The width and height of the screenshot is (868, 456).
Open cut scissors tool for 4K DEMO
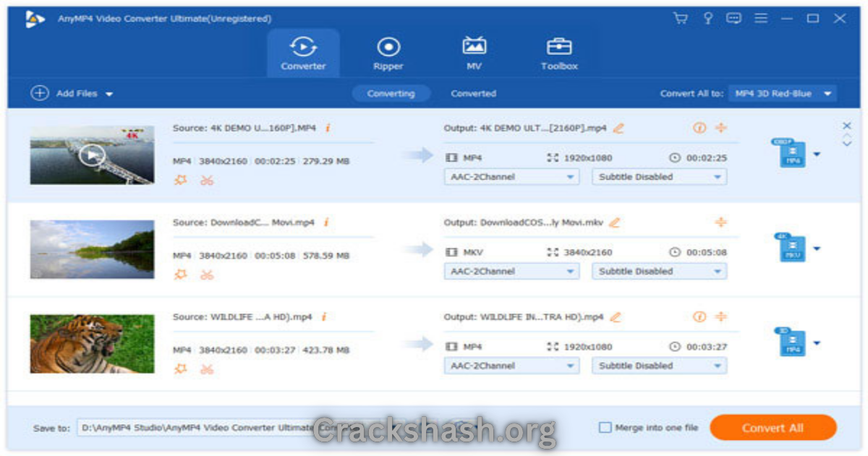[x=207, y=180]
